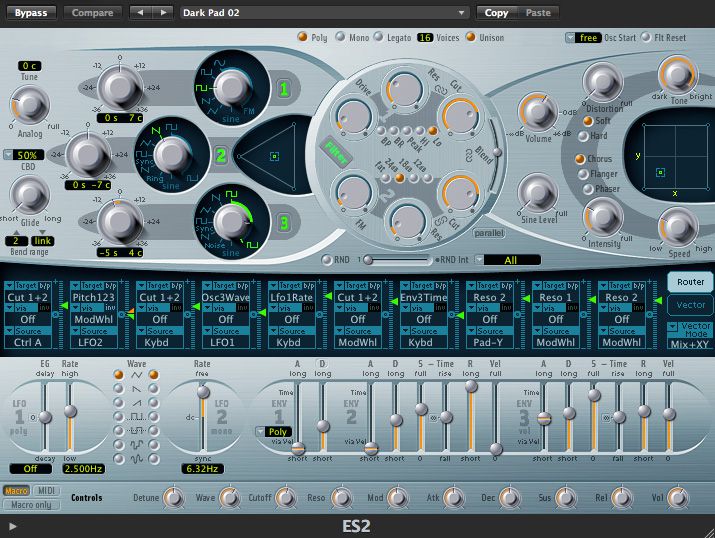Toggle Unison mode
This screenshot has height=538, width=715.
[471, 36]
